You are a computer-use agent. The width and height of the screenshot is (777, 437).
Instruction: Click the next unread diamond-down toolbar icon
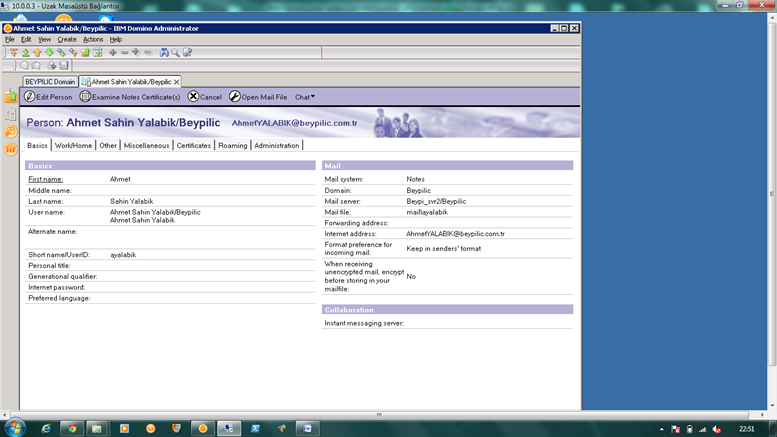(x=61, y=53)
